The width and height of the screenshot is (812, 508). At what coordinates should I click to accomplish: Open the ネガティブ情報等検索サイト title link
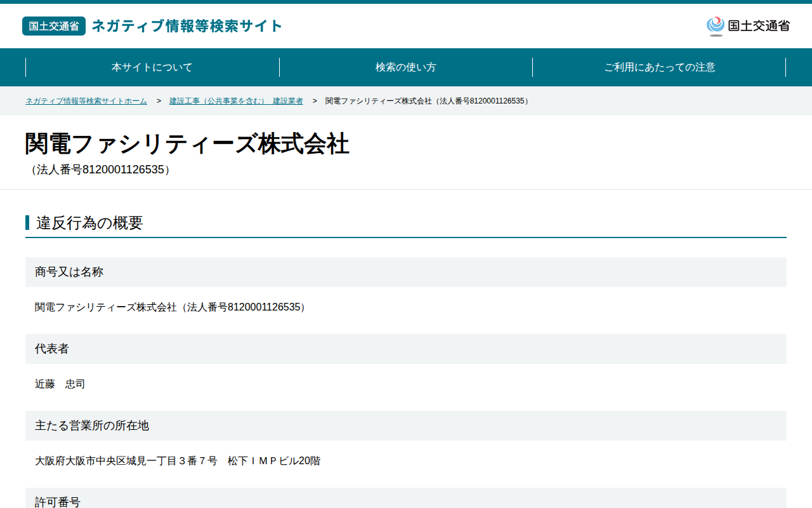(x=187, y=26)
